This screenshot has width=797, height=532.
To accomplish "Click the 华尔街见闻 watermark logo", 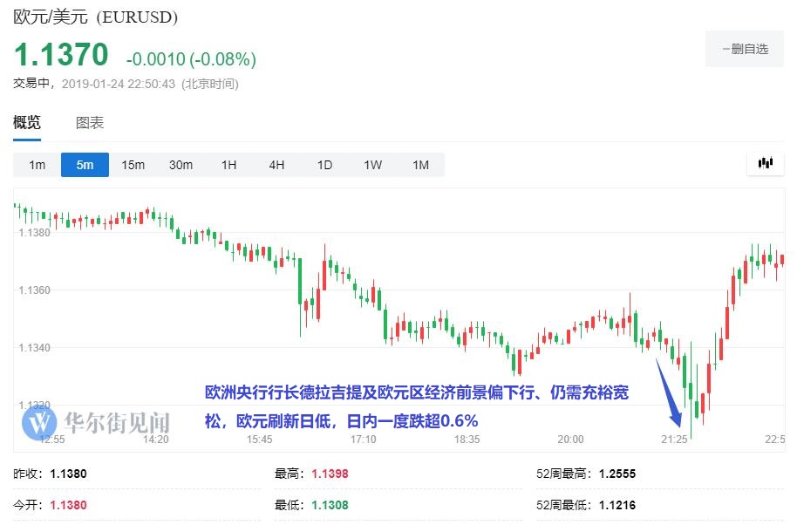I will pos(96,423).
